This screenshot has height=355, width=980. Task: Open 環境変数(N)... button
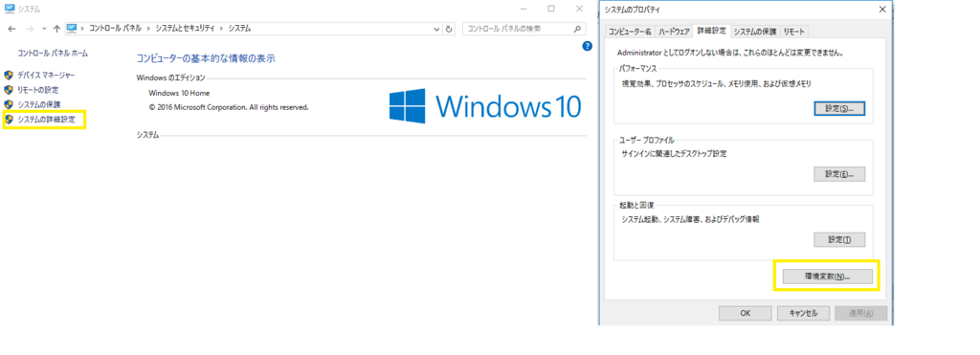pyautogui.click(x=827, y=277)
